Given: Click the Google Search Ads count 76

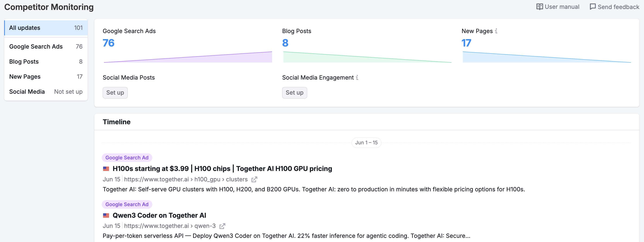Looking at the screenshot, I should (x=108, y=43).
